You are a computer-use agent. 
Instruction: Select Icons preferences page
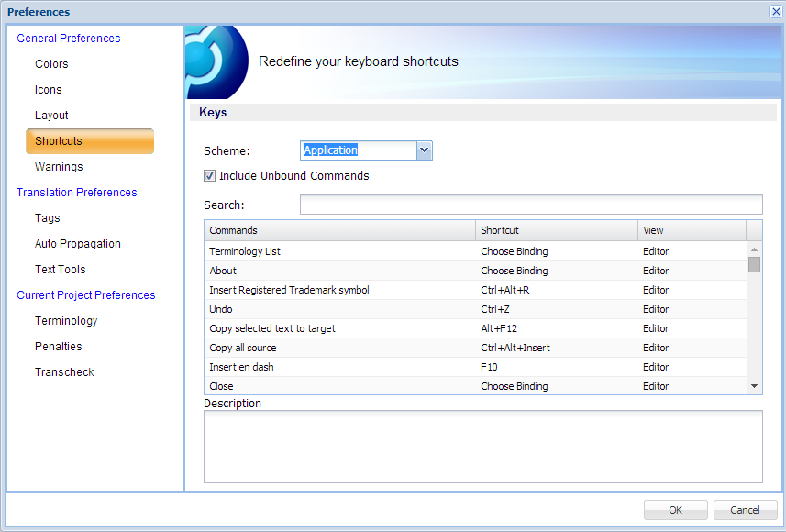[48, 89]
